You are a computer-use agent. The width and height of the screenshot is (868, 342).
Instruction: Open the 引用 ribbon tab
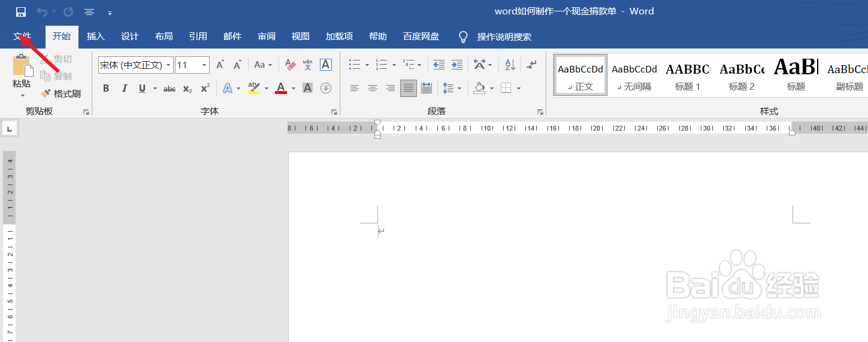[198, 37]
